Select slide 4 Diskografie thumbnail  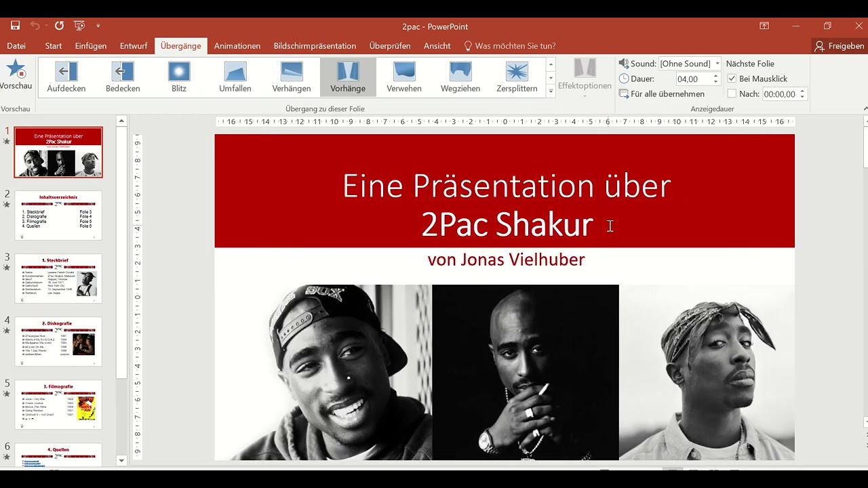58,342
